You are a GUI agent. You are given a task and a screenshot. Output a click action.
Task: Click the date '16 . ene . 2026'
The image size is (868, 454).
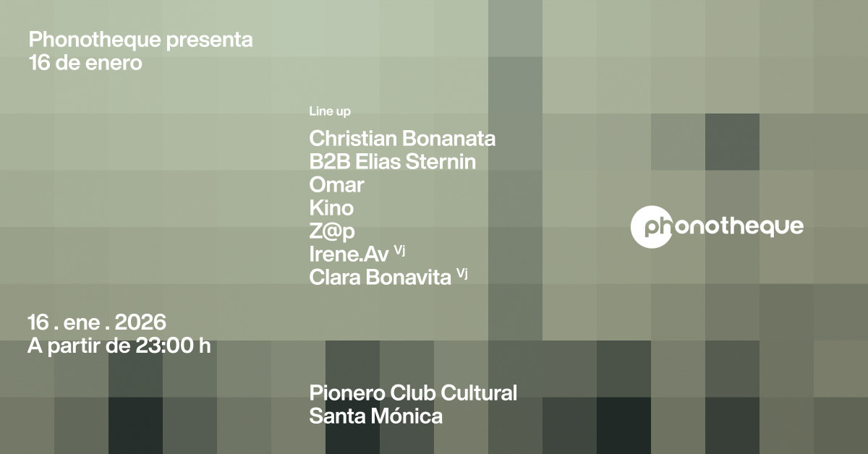[x=97, y=321]
